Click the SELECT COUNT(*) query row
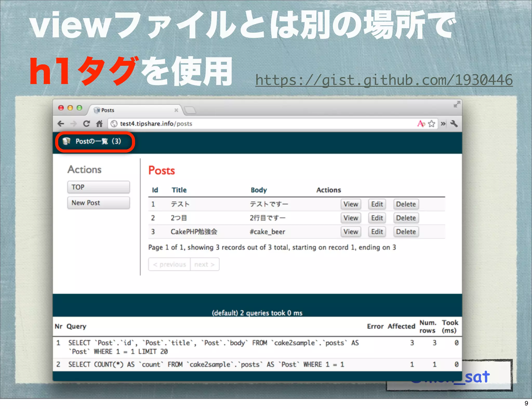532x409 pixels. pyautogui.click(x=257, y=365)
